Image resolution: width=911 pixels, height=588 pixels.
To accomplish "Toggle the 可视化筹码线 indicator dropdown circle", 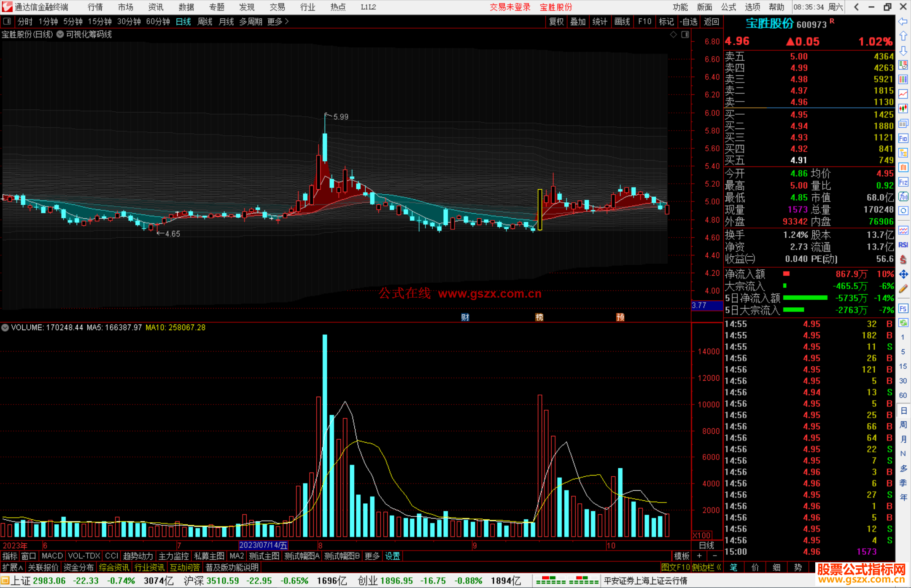I will 60,35.
